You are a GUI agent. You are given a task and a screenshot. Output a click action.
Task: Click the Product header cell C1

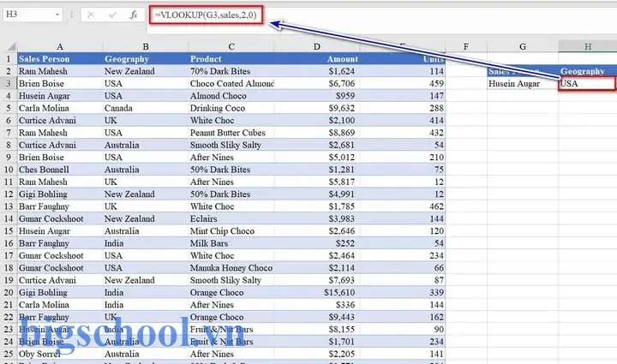pos(231,59)
